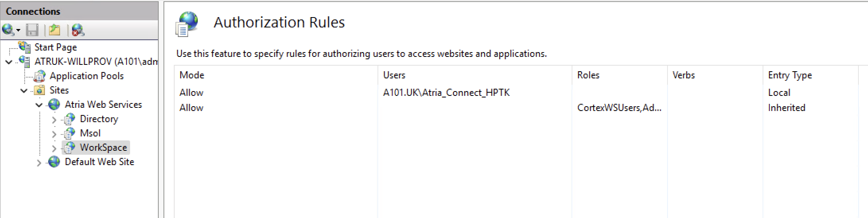The image size is (868, 218).
Task: Select the WorkSpace application in tree
Action: coord(103,148)
